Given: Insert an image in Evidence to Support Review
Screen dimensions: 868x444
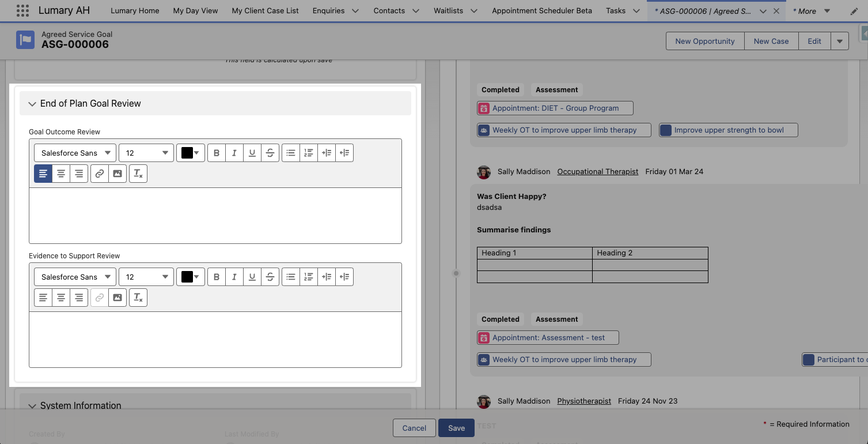Looking at the screenshot, I should (x=117, y=297).
